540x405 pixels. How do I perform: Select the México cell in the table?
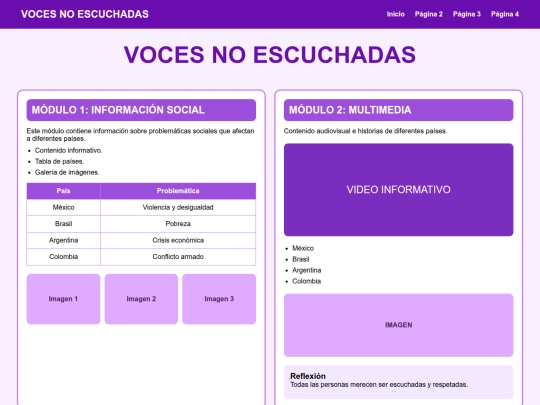point(63,207)
